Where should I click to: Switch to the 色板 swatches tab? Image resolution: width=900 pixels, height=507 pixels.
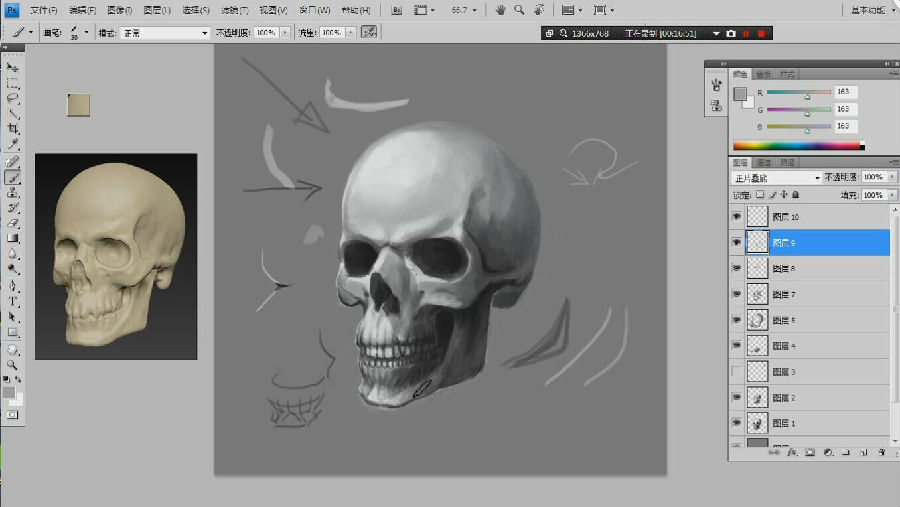click(763, 75)
